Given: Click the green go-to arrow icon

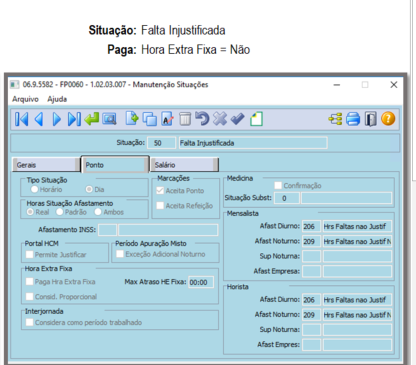Looking at the screenshot, I should 92,119.
